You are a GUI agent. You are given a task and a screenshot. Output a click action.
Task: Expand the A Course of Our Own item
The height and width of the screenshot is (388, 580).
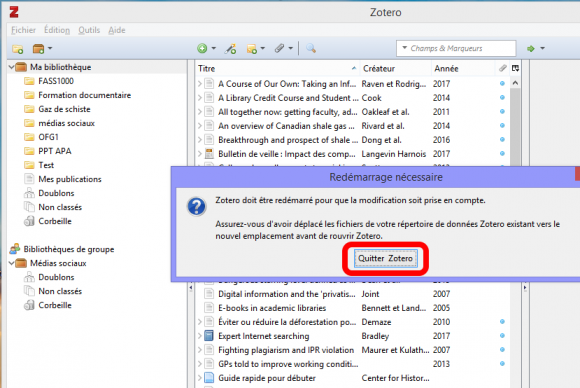[x=199, y=84]
